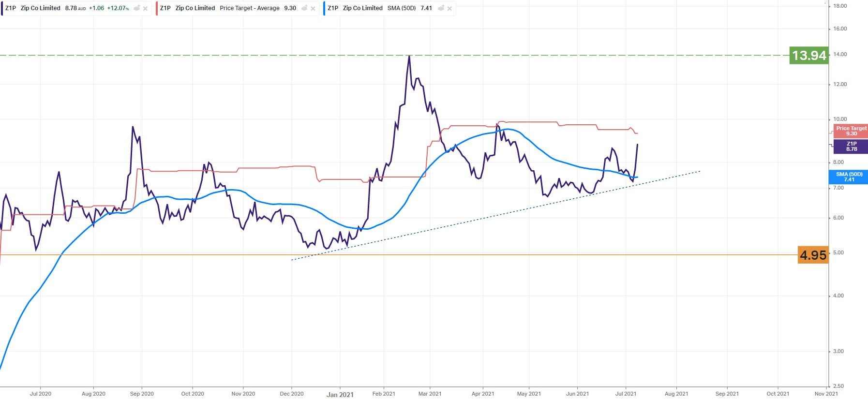Select the 'Price Target 9.30' axis tag
Screen dimensions: 868x399
pos(851,131)
